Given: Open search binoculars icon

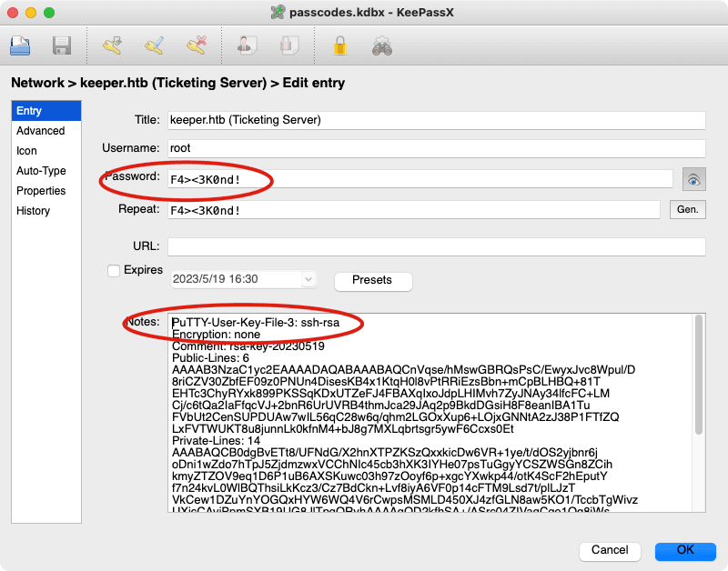Looking at the screenshot, I should pos(382,46).
